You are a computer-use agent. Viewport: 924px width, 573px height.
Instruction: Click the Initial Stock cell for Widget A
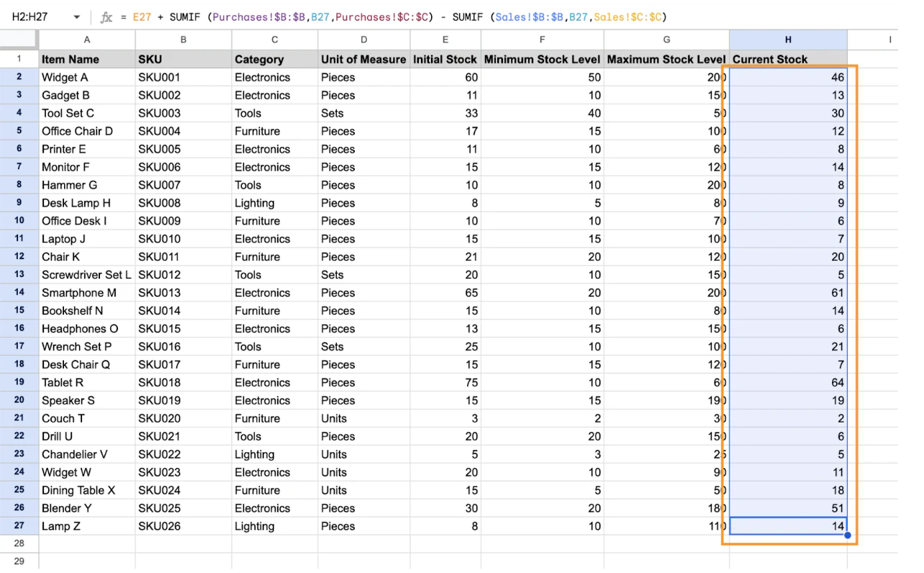(445, 77)
